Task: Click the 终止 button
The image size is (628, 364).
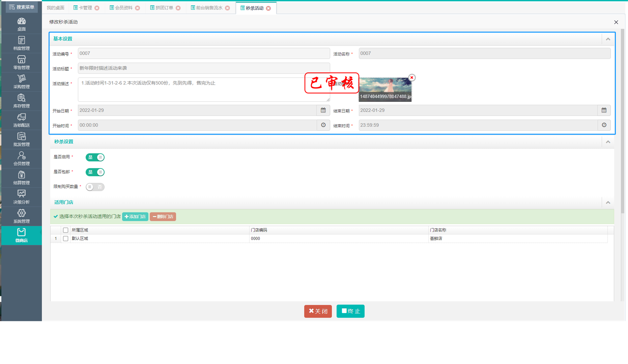Action: 350,311
